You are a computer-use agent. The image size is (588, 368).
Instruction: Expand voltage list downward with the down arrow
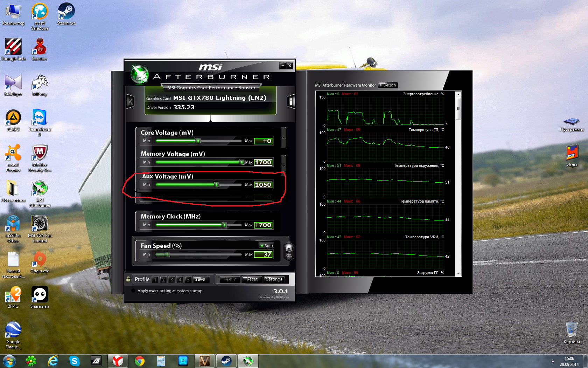point(283,165)
